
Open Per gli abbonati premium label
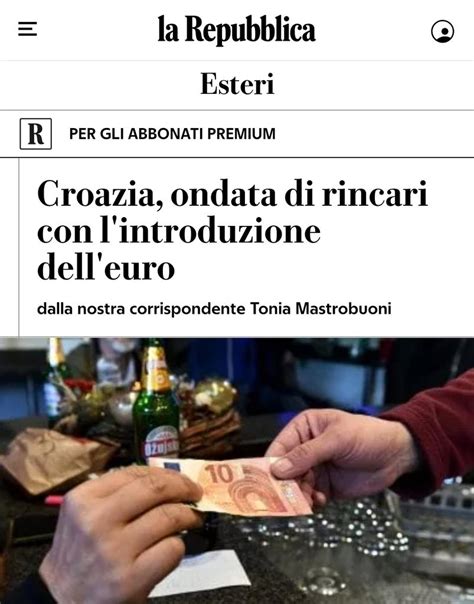[x=172, y=134]
